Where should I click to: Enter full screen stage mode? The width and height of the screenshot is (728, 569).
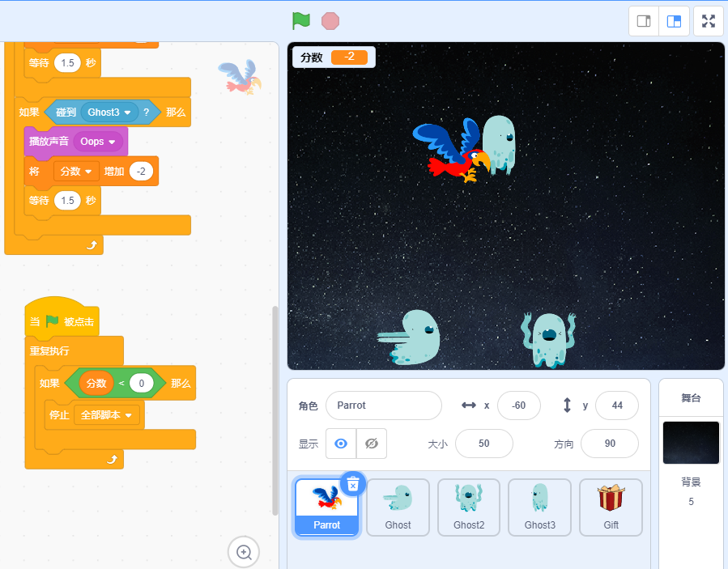coord(709,21)
